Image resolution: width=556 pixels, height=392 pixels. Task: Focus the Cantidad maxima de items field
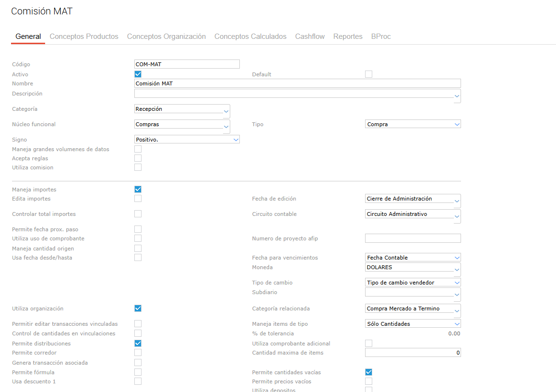click(x=413, y=353)
